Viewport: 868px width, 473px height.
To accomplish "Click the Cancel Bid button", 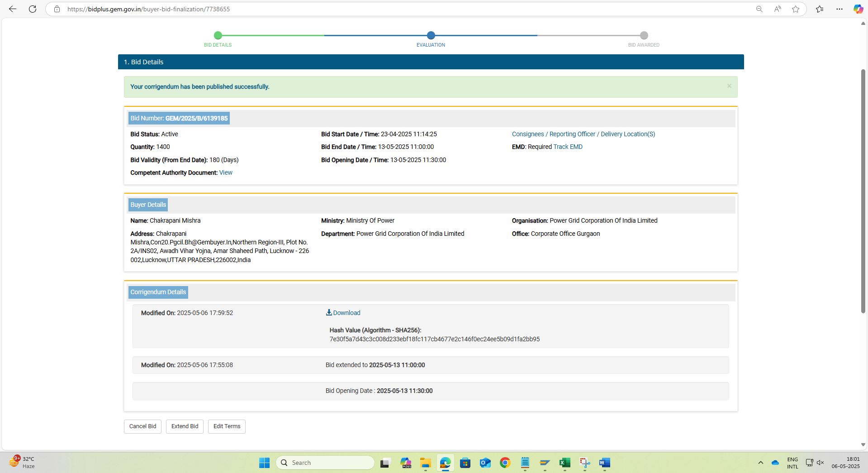I will coord(142,426).
